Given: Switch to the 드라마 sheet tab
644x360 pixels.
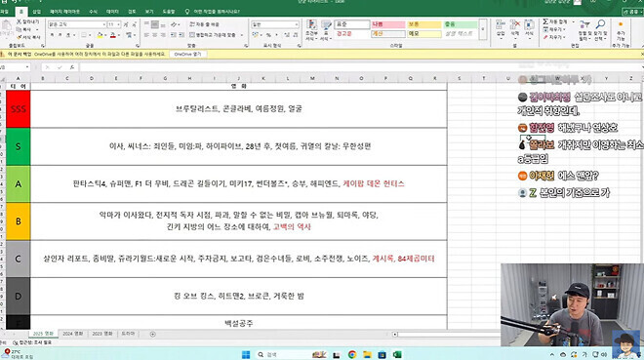Looking at the screenshot, I should click(x=128, y=334).
